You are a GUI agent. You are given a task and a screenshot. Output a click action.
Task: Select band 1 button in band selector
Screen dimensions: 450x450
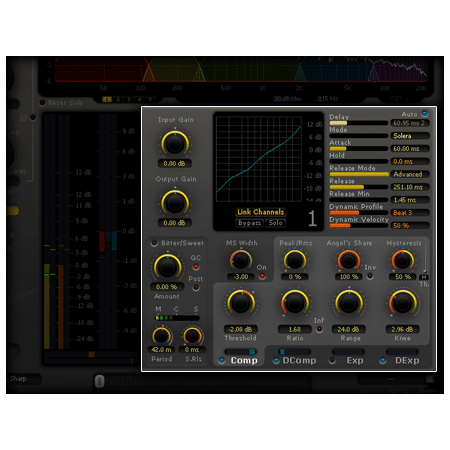107,99
